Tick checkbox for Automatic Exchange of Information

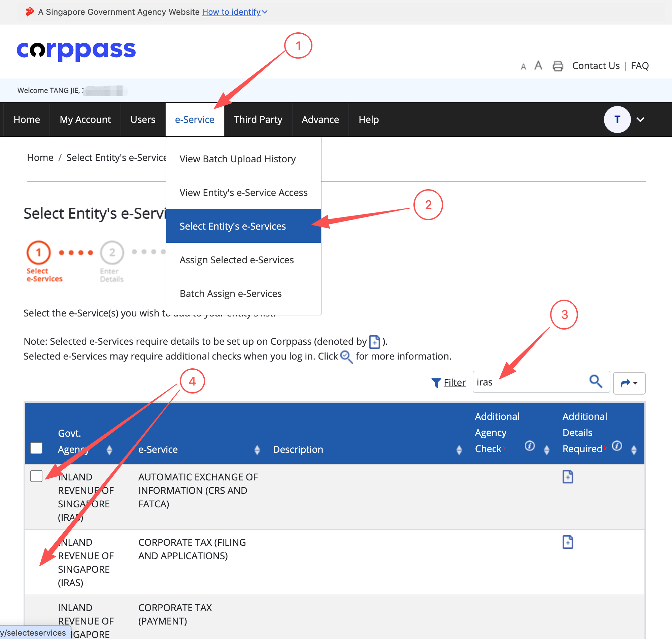[x=36, y=476]
